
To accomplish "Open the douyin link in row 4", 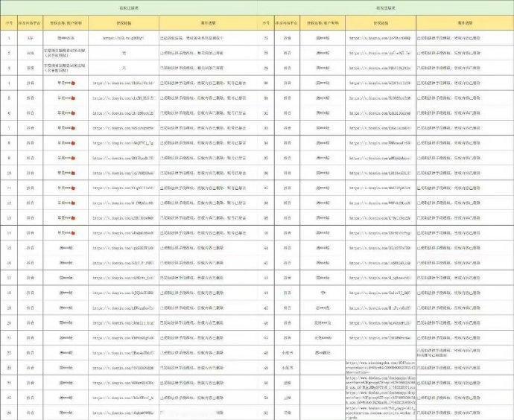I will [x=124, y=83].
